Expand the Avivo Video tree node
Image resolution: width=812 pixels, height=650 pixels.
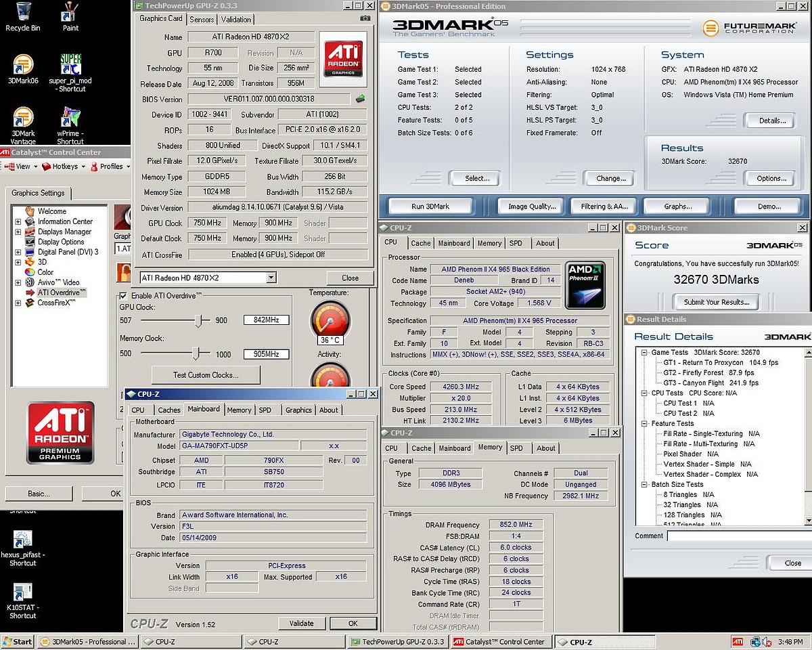click(18, 282)
